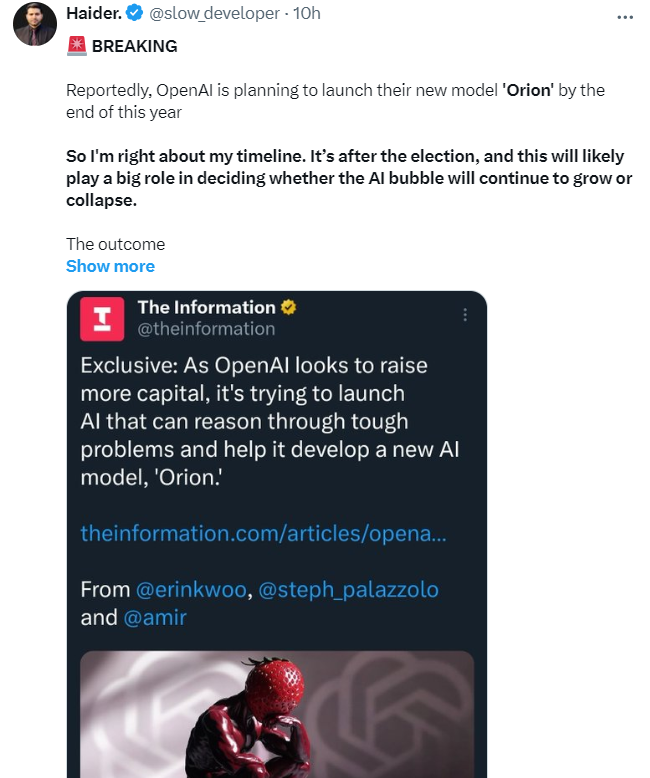Screen dimensions: 650x778
Task: Click Haider's profile avatar photo
Action: [x=34, y=24]
